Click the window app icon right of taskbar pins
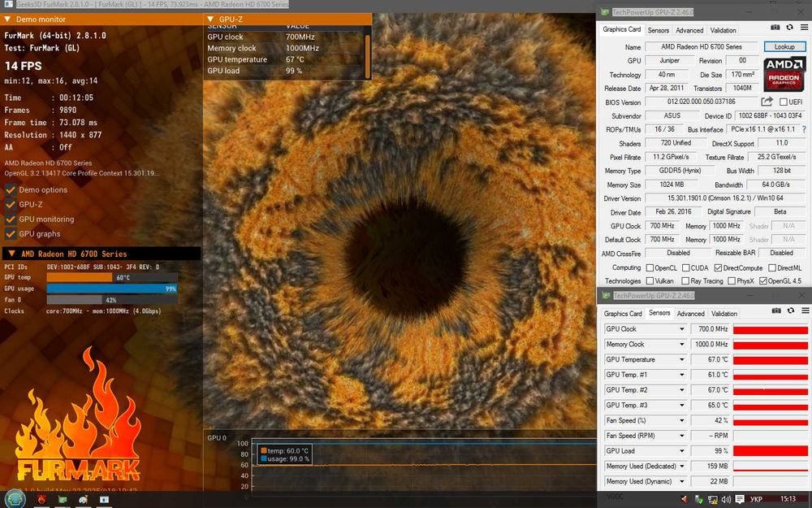The height and width of the screenshot is (508, 812). (104, 500)
